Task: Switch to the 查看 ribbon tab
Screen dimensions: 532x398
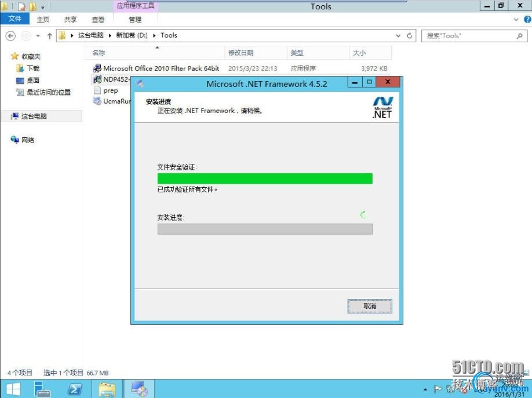Action: (x=99, y=20)
